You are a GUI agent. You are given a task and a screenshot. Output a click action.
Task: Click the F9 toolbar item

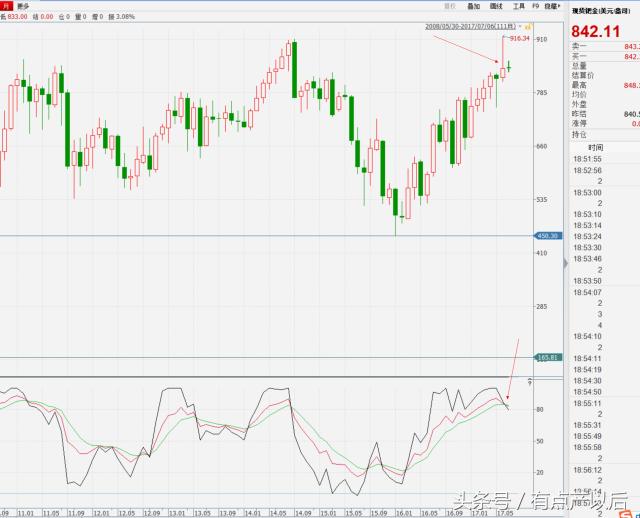[536, 6]
